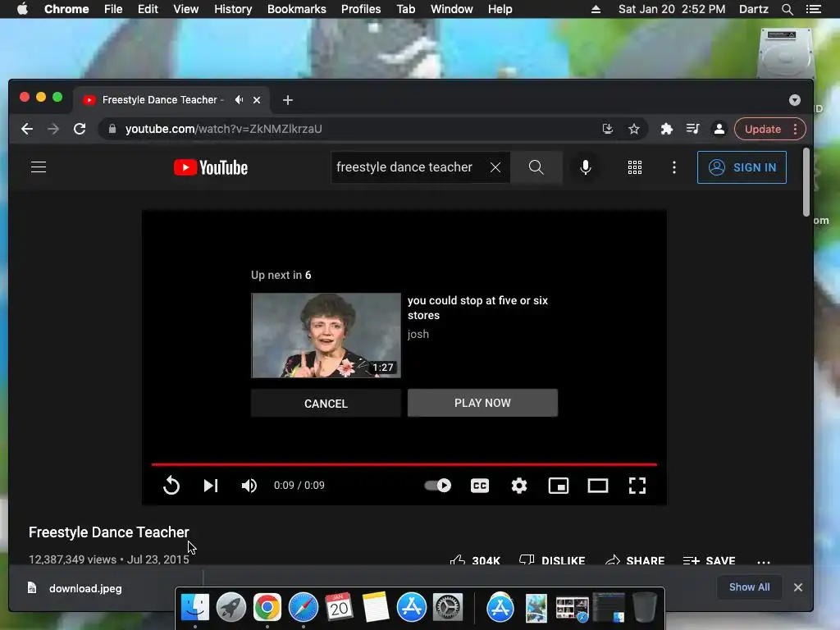Open media controls in Chrome toolbar
The width and height of the screenshot is (840, 630).
(x=692, y=129)
